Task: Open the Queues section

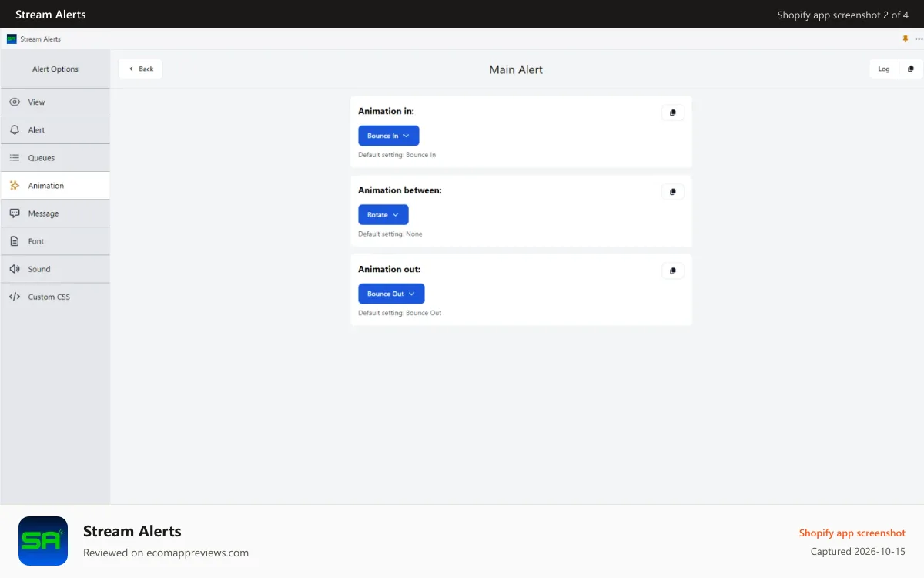Action: [55, 157]
